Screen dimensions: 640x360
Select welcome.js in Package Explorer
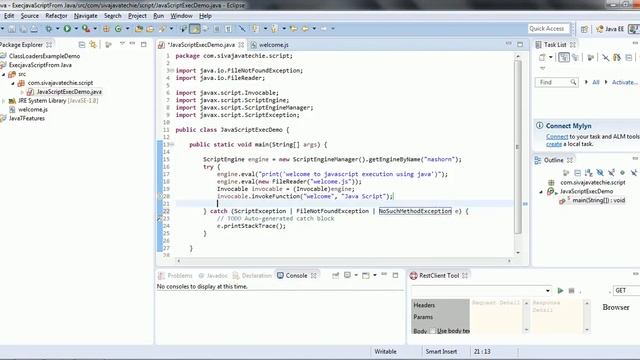coord(33,109)
